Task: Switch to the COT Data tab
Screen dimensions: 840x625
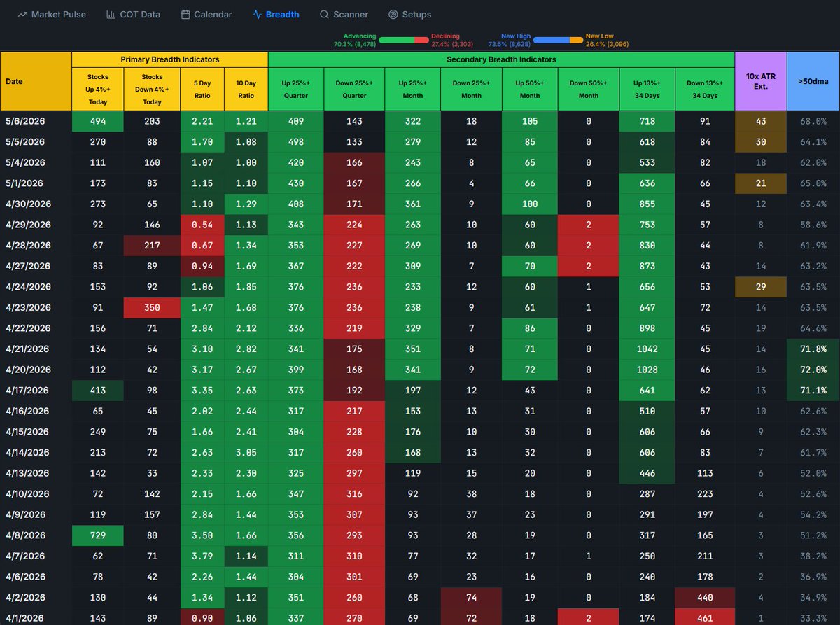Action: (x=133, y=14)
